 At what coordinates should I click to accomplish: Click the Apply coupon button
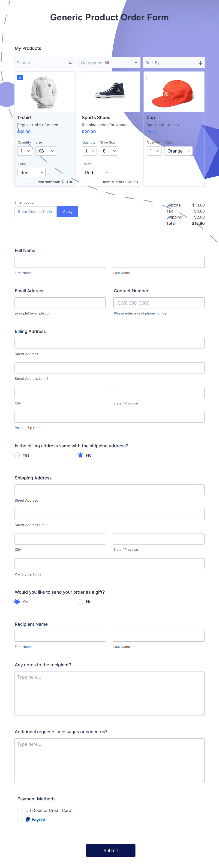[x=67, y=212]
